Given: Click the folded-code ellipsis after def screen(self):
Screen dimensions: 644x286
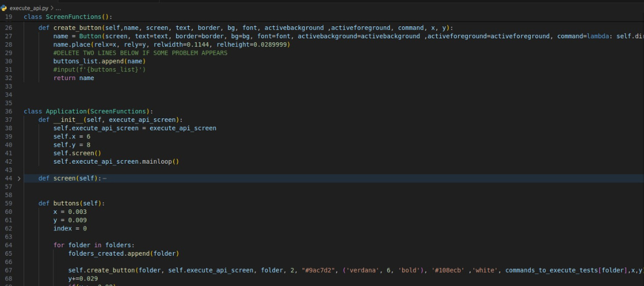Looking at the screenshot, I should (x=105, y=178).
